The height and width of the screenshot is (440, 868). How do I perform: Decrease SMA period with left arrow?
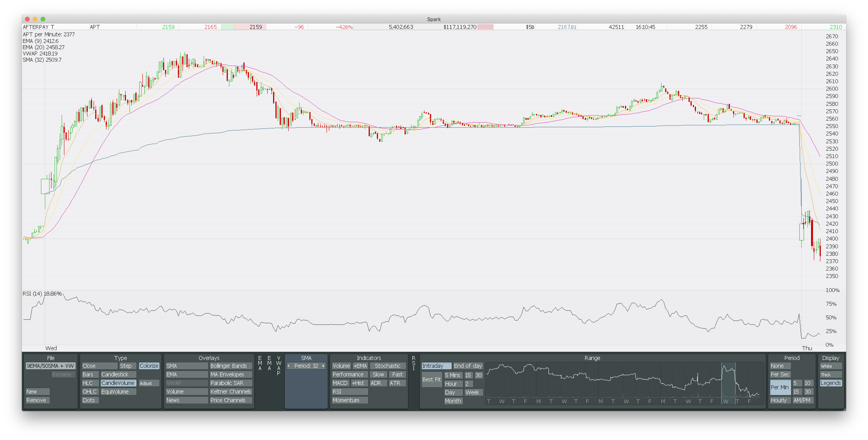289,366
